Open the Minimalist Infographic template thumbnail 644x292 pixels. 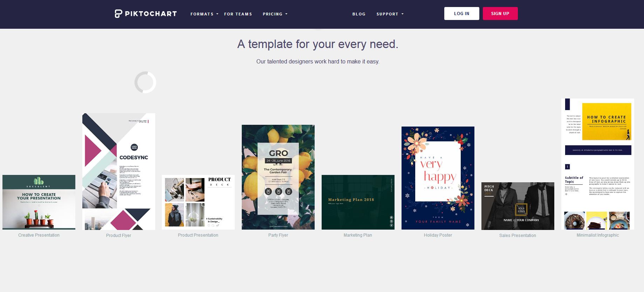point(598,164)
